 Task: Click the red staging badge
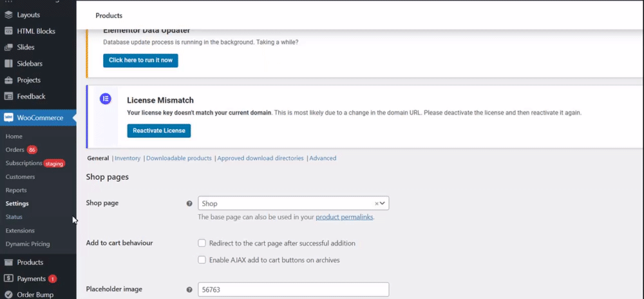coord(54,164)
